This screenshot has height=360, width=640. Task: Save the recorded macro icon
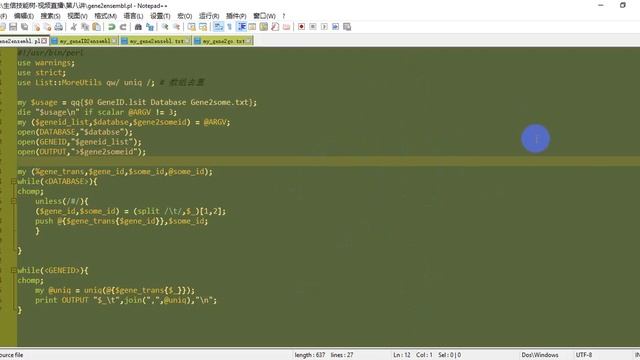pos(347,27)
